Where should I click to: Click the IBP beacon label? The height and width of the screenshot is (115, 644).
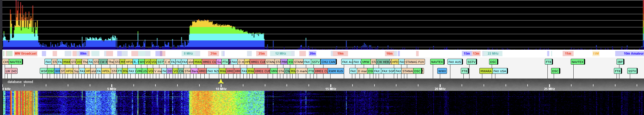pyautogui.click(x=620, y=62)
